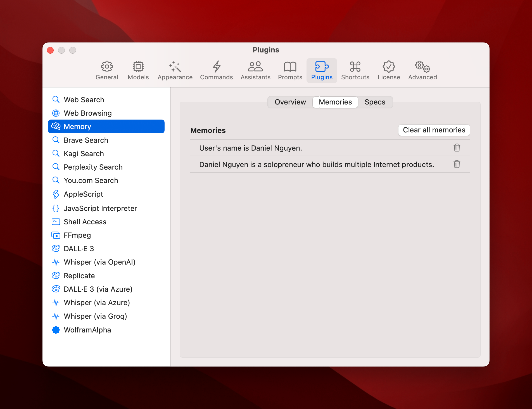
Task: Open the Appearance magic wand icon
Action: pos(175,67)
